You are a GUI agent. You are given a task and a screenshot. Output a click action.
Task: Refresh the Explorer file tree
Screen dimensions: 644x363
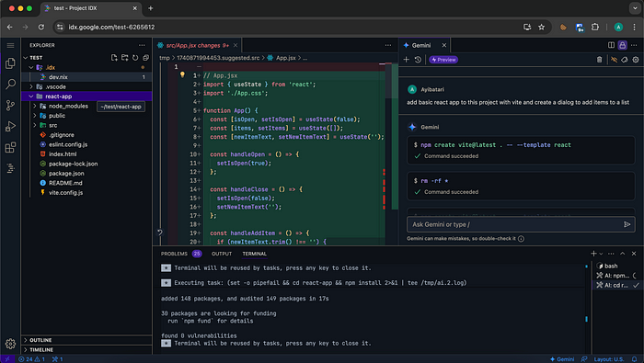point(135,58)
